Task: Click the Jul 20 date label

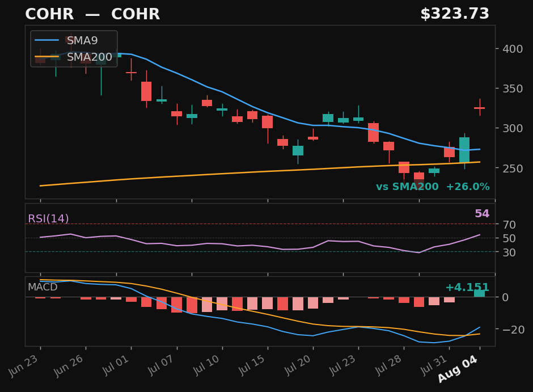Action: point(298,365)
